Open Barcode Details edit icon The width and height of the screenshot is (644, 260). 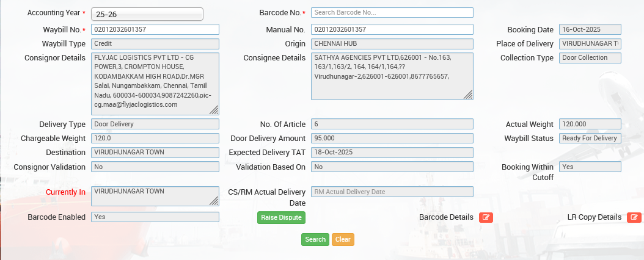click(x=486, y=217)
